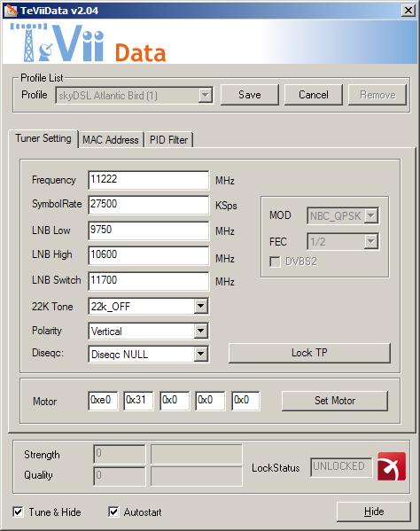Click the Motor 0xe0 byte field
The image size is (420, 531).
pyautogui.click(x=103, y=401)
